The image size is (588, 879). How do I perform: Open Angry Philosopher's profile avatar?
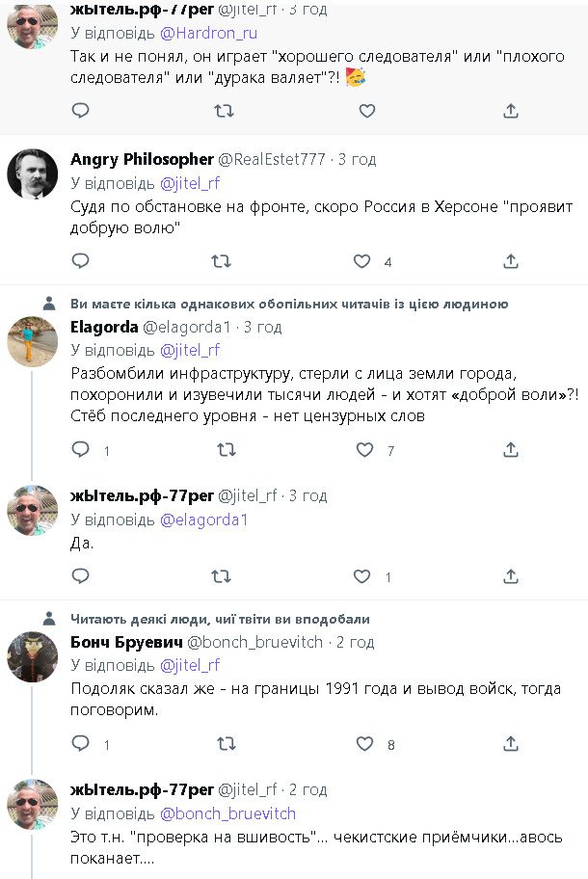33,174
